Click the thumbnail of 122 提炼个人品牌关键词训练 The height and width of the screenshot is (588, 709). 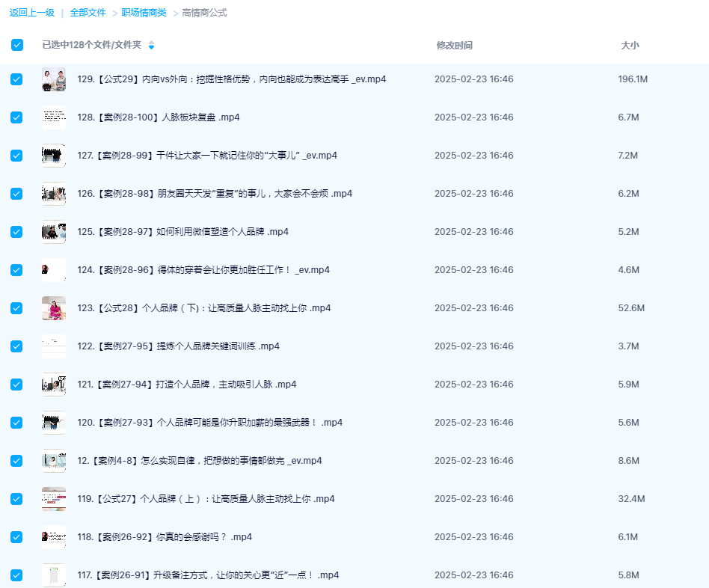point(53,346)
